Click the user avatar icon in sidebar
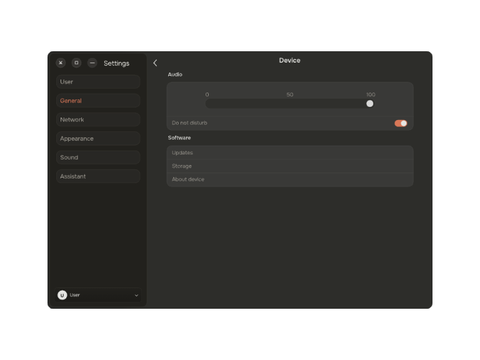 (x=62, y=295)
